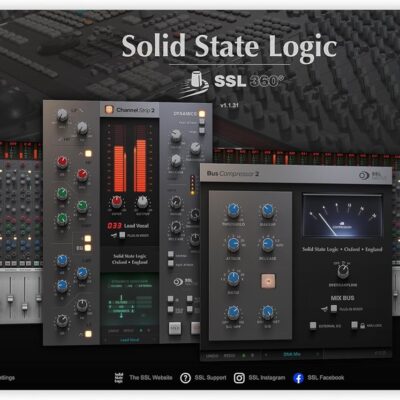Enable the External S/C checkbox
The width and height of the screenshot is (400, 400).
click(x=313, y=325)
